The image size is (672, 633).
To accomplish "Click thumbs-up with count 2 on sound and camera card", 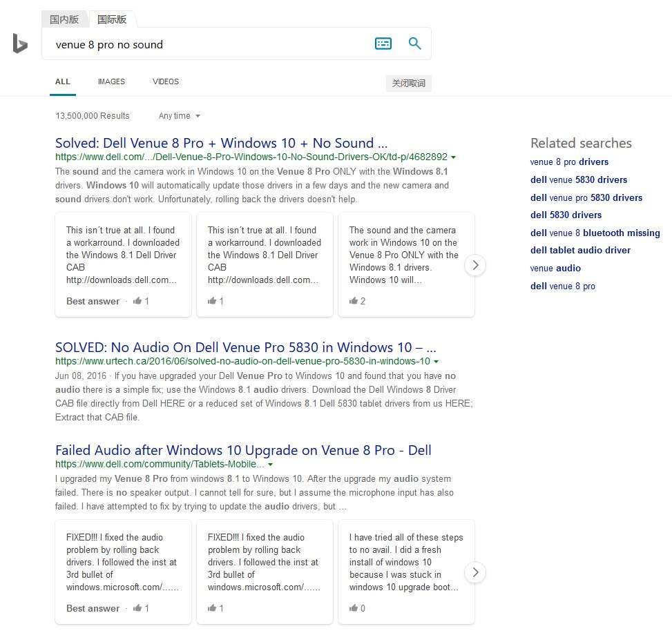I will tap(353, 301).
